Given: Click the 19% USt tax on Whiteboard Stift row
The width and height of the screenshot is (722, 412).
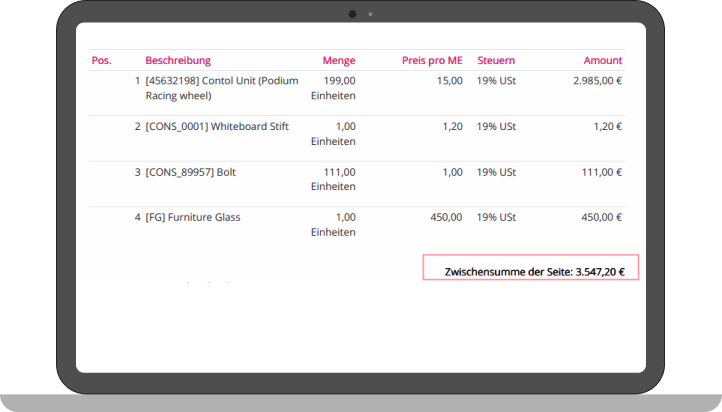Looking at the screenshot, I should point(496,127).
